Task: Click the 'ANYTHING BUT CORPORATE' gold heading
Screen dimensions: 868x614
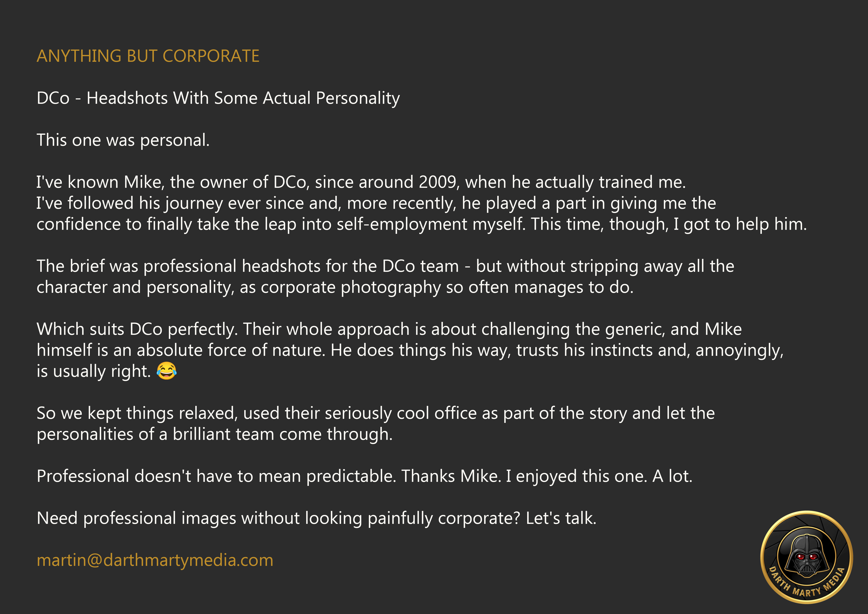Action: pyautogui.click(x=148, y=56)
